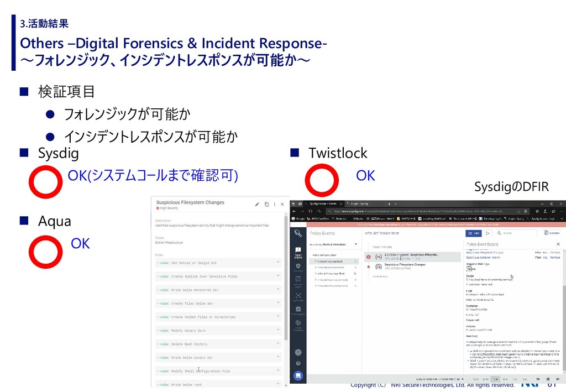
Task: Open Captures icon in Sysdig sidebar
Action: (298, 296)
